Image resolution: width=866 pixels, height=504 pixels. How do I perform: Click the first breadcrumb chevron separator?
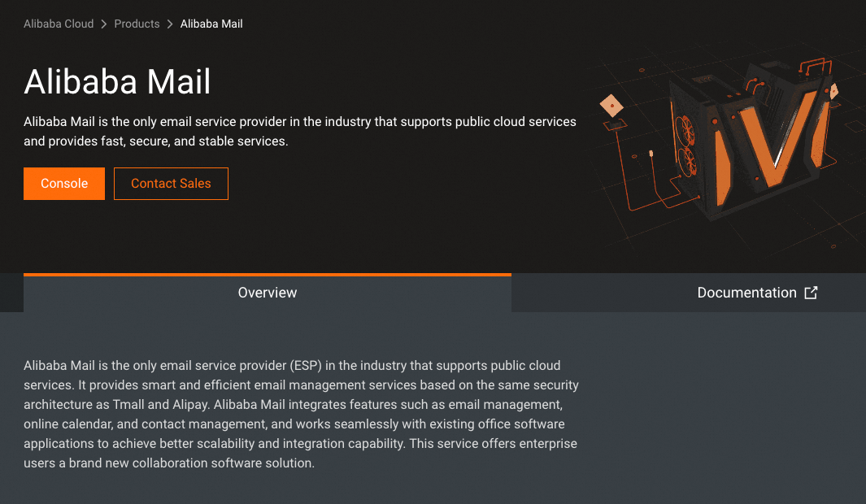104,24
